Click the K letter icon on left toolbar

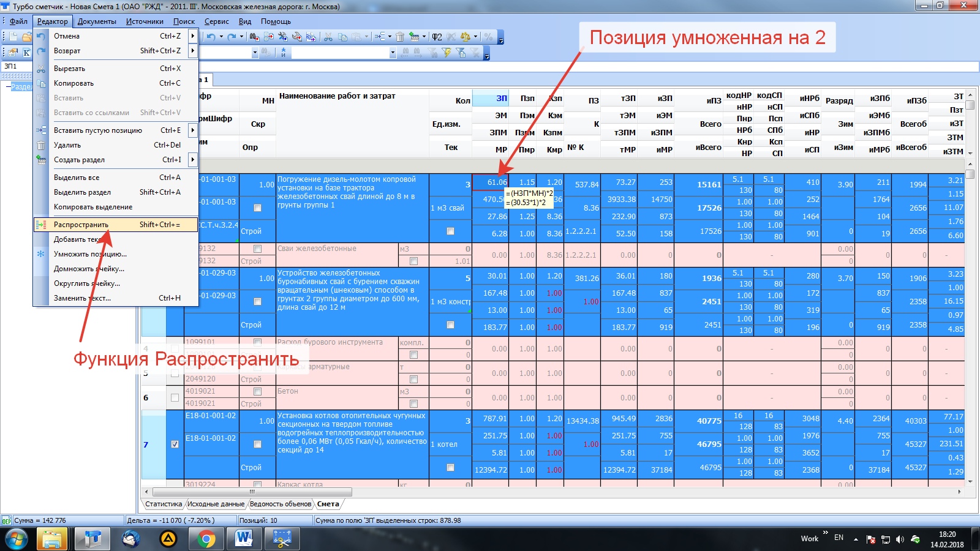pos(26,53)
